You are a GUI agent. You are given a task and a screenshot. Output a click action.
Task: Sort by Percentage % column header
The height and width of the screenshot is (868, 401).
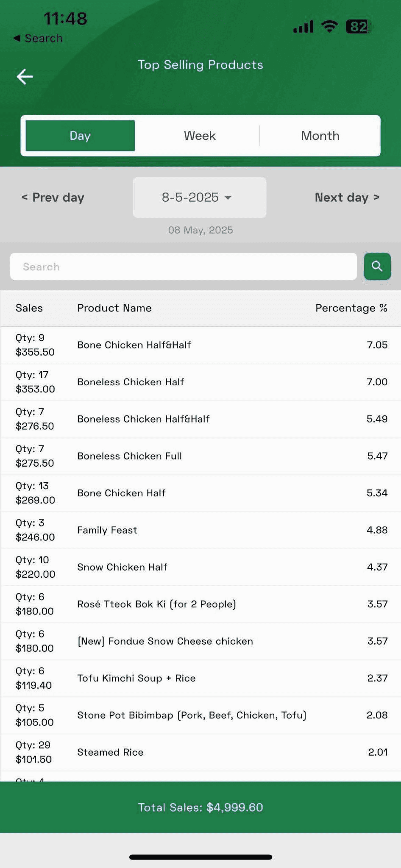pyautogui.click(x=351, y=308)
